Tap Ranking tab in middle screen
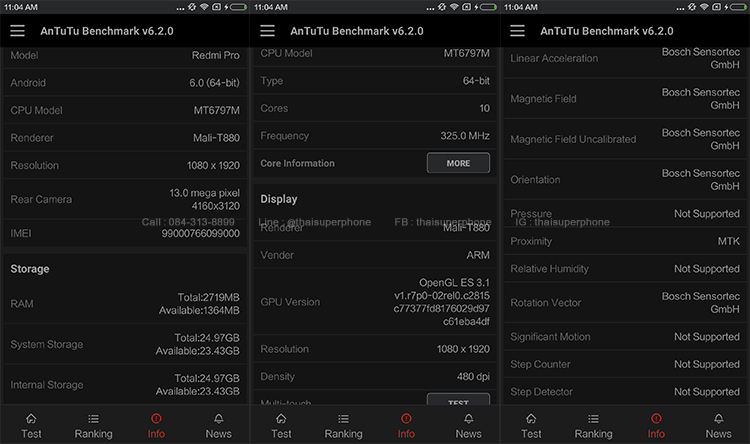 point(343,426)
